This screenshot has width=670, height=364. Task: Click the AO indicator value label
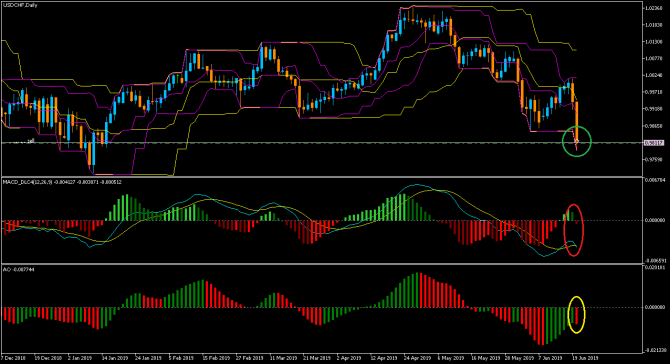pos(19,270)
